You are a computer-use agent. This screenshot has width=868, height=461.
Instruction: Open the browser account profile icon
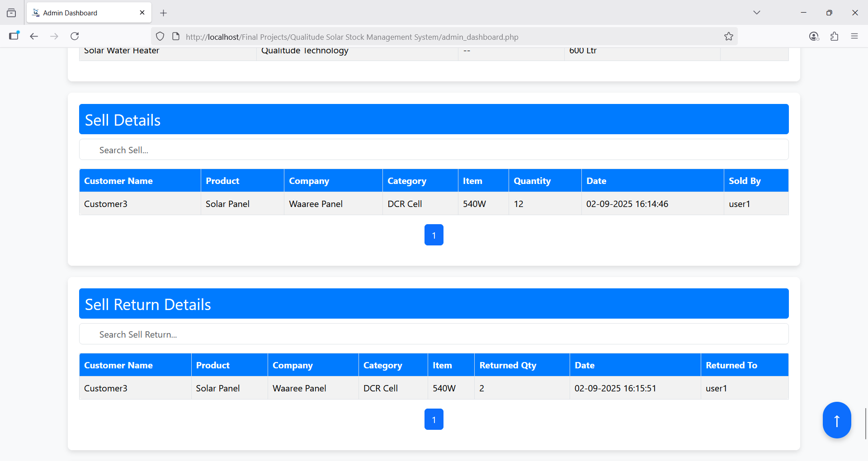[x=814, y=37]
